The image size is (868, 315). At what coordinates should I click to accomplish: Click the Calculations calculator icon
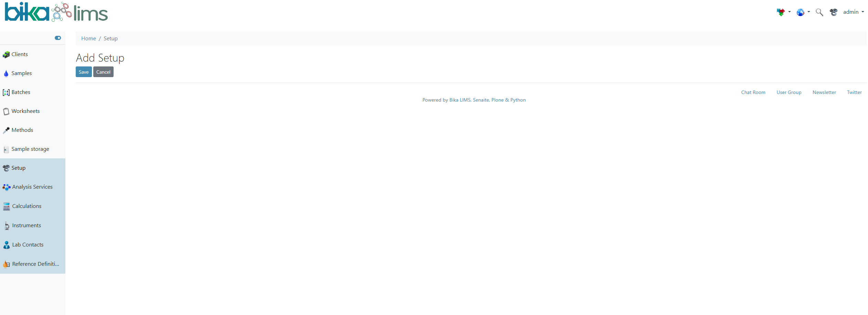click(x=7, y=207)
